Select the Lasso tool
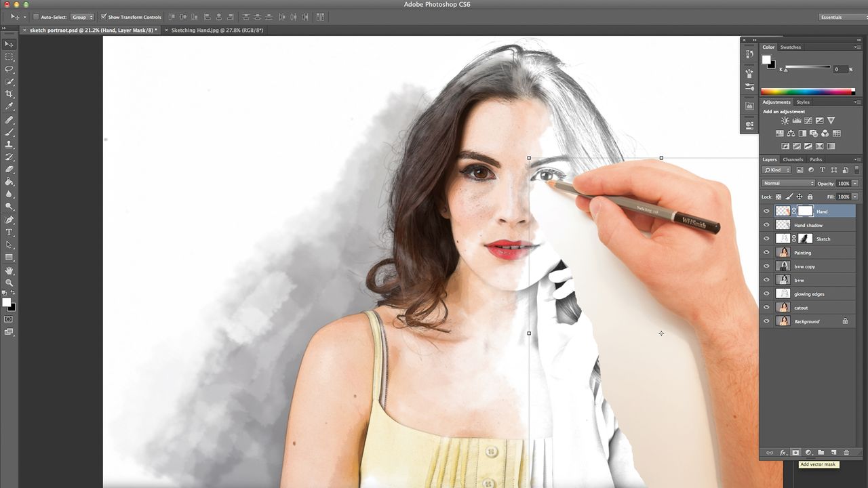The height and width of the screenshot is (488, 868). coord(9,69)
